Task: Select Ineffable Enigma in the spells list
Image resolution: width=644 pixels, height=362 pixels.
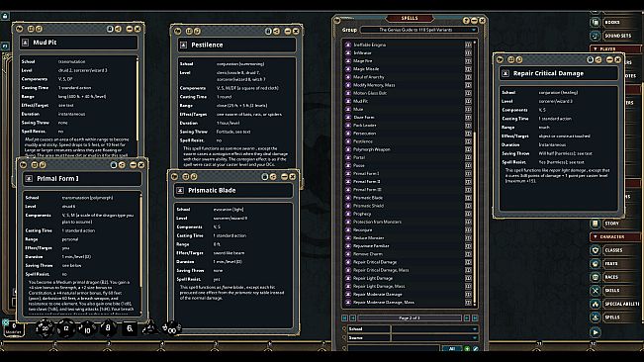Action: 369,45
